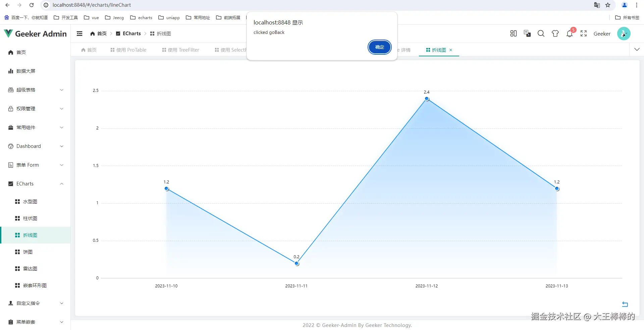This screenshot has width=644, height=330.
Task: Click the chart data point labeled 2.4
Action: coord(427,99)
